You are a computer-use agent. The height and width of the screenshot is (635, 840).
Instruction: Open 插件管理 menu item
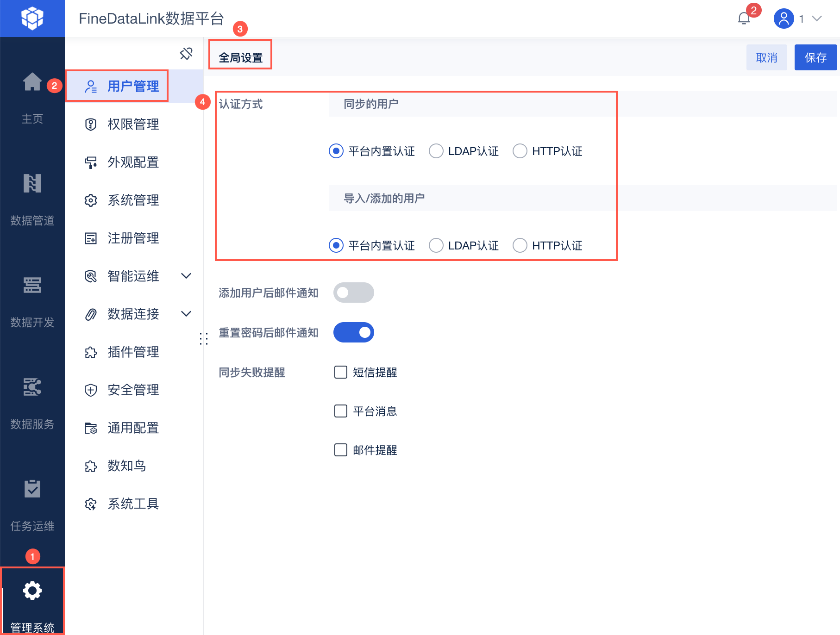(134, 352)
